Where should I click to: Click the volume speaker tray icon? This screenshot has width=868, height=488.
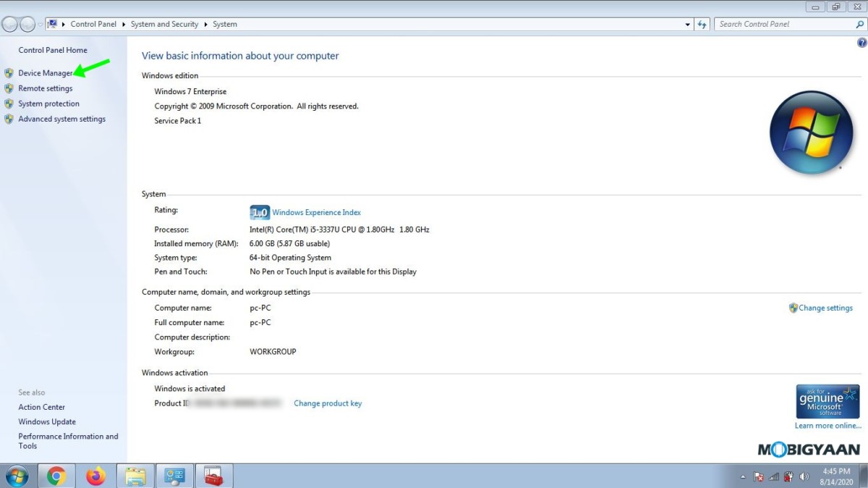click(803, 476)
